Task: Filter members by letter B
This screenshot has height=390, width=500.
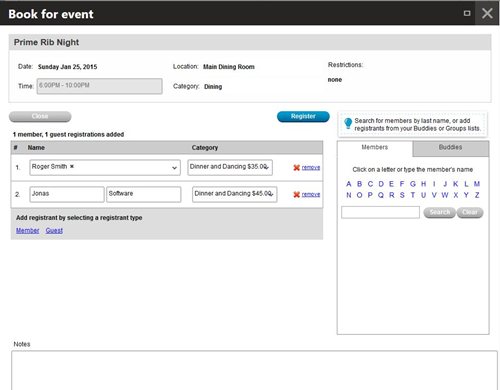Action: click(x=359, y=184)
